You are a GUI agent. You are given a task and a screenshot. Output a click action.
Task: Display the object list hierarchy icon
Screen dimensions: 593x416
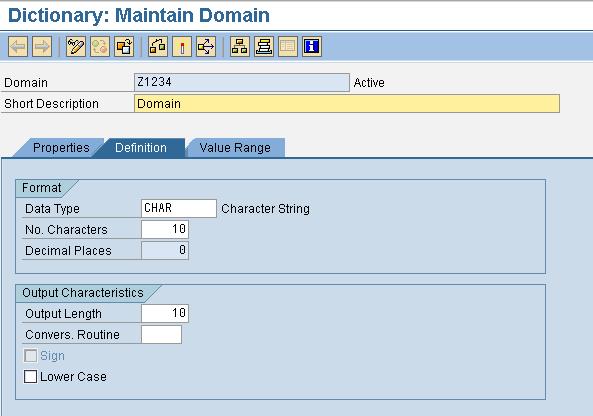click(x=240, y=47)
